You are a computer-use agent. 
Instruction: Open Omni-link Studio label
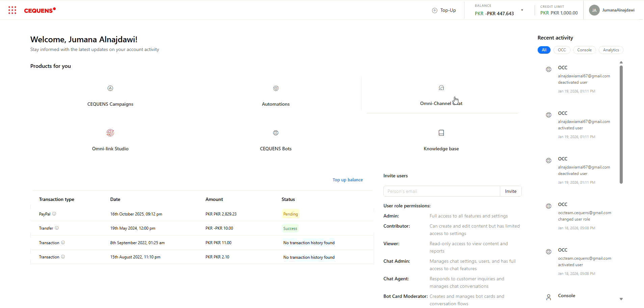[x=110, y=149]
